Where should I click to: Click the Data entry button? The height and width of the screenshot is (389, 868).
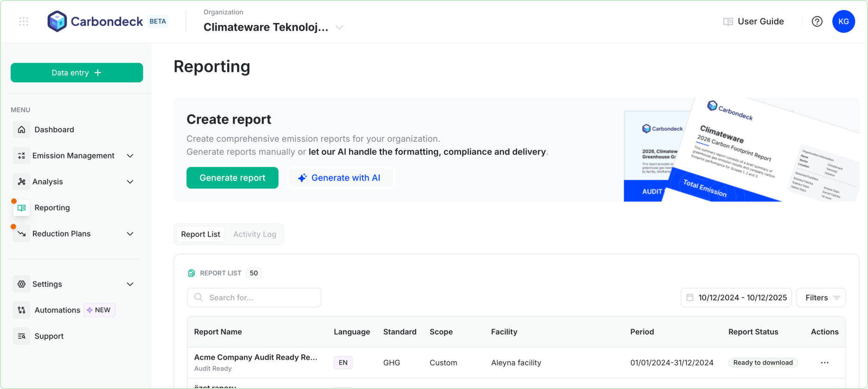77,73
